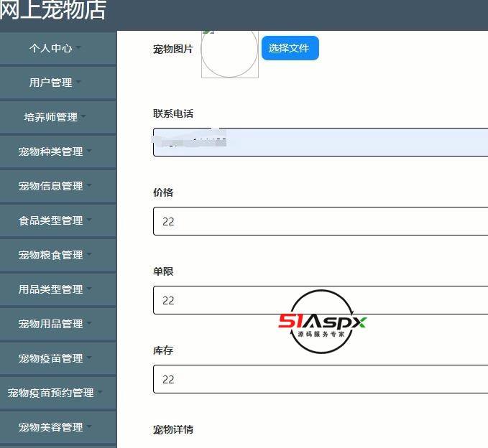Viewport: 488px width, 448px height.
Task: Open the 宠物用品管理 menu
Action: pyautogui.click(x=58, y=325)
